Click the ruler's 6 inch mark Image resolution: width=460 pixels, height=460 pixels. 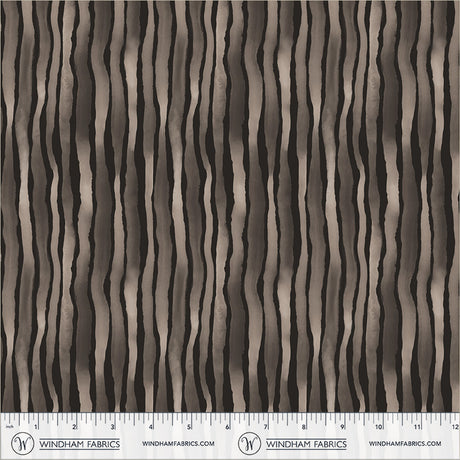pos(227,427)
